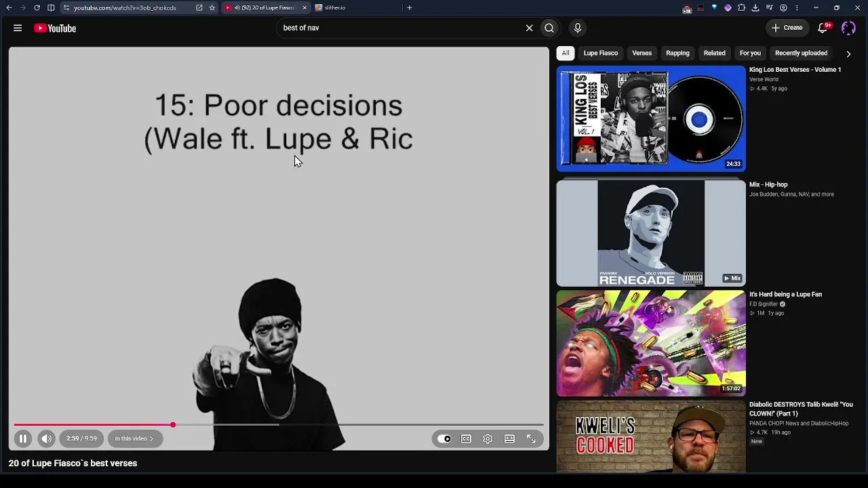The width and height of the screenshot is (868, 488).
Task: Open the account avatar menu
Action: (848, 28)
